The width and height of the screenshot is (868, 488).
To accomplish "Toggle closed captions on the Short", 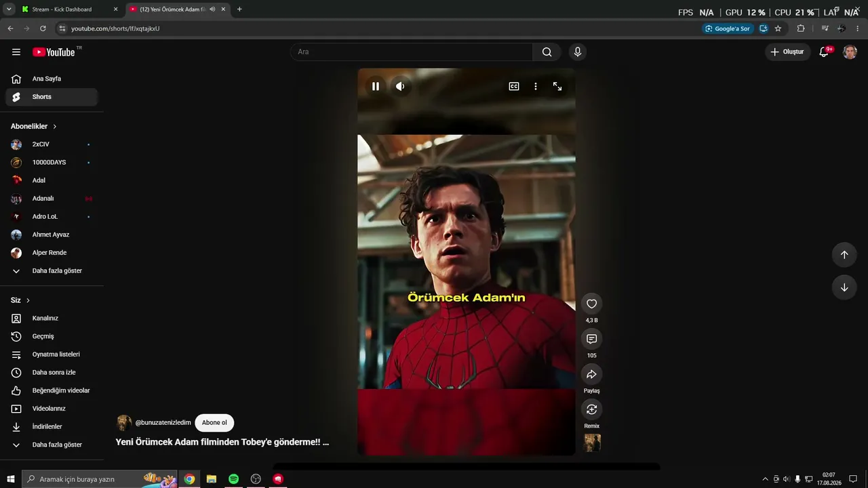I will coord(514,87).
